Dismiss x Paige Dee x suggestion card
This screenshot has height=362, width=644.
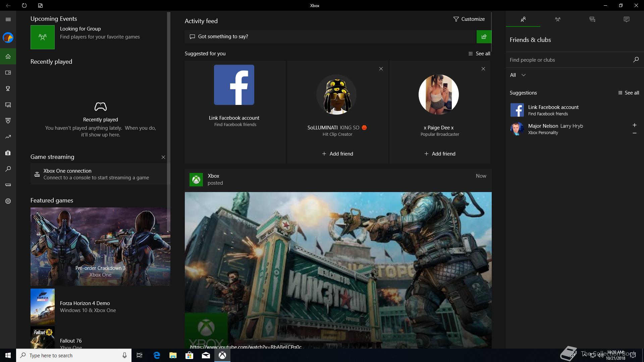point(483,69)
